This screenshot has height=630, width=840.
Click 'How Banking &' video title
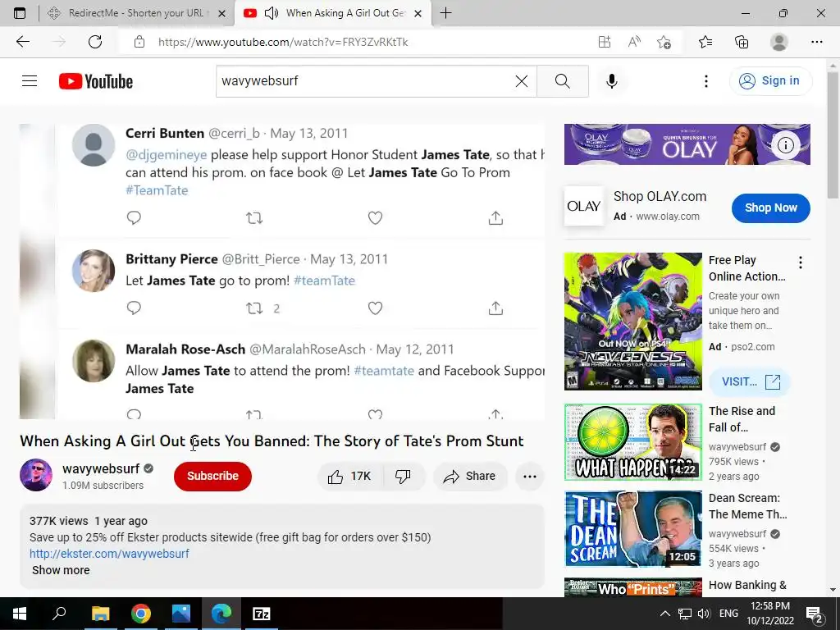tap(747, 585)
